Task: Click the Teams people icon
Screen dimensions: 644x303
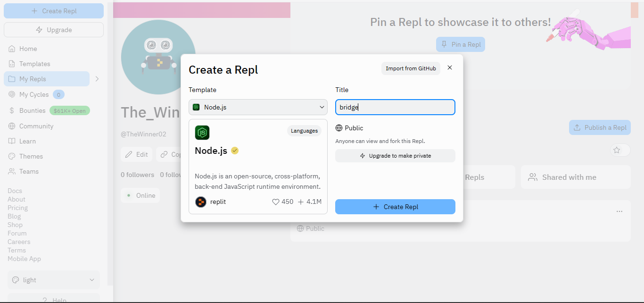Action: click(12, 171)
